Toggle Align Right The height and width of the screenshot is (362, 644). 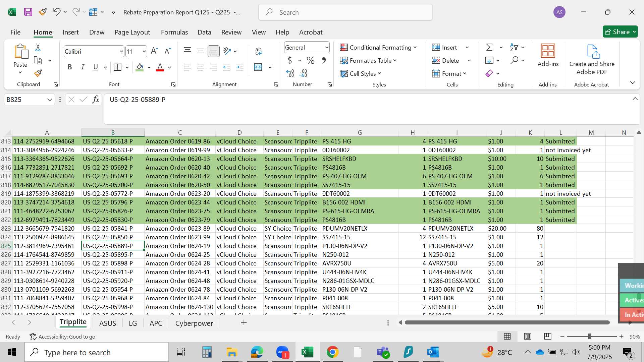tap(214, 67)
